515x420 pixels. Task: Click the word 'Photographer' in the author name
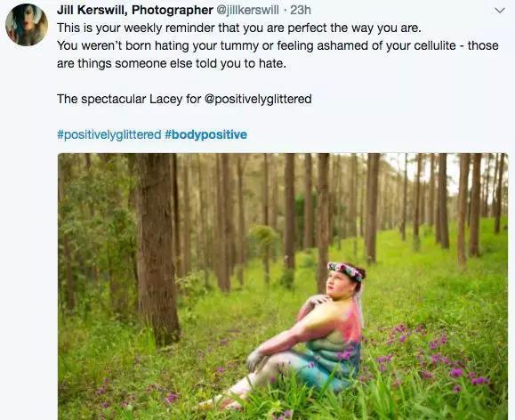[x=173, y=10]
